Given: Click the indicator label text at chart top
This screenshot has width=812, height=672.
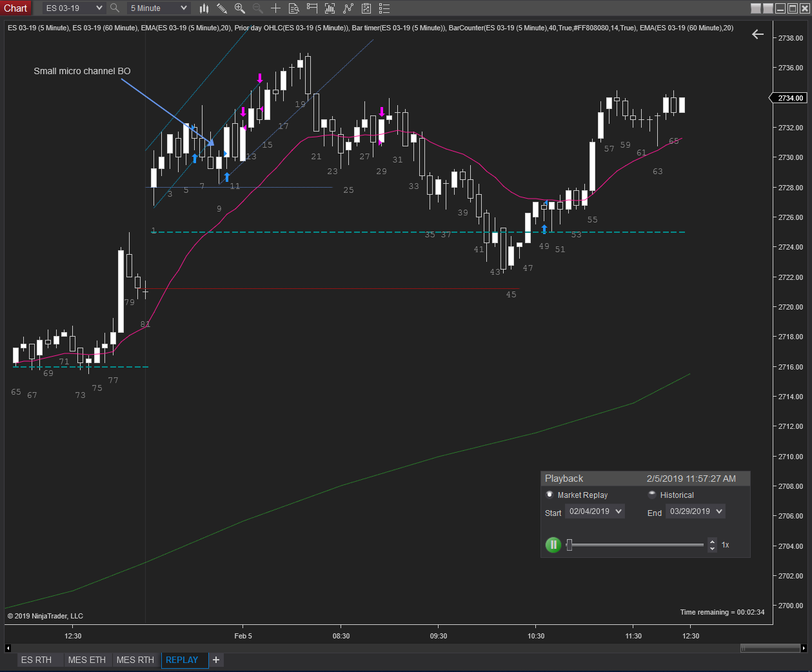Looking at the screenshot, I should pos(370,28).
